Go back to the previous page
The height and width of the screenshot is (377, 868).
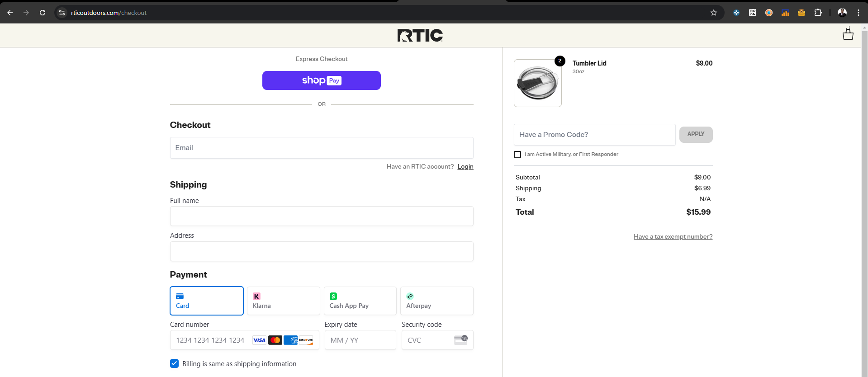(x=10, y=13)
